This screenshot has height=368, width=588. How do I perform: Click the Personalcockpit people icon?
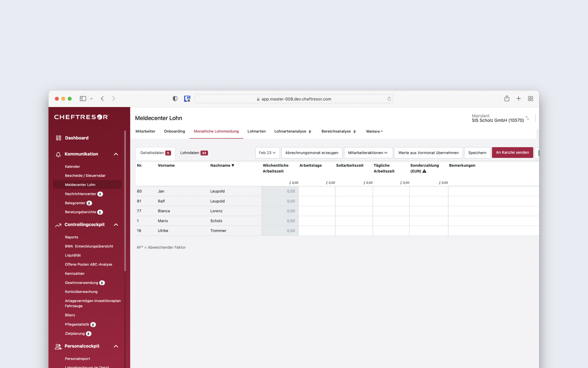click(58, 347)
